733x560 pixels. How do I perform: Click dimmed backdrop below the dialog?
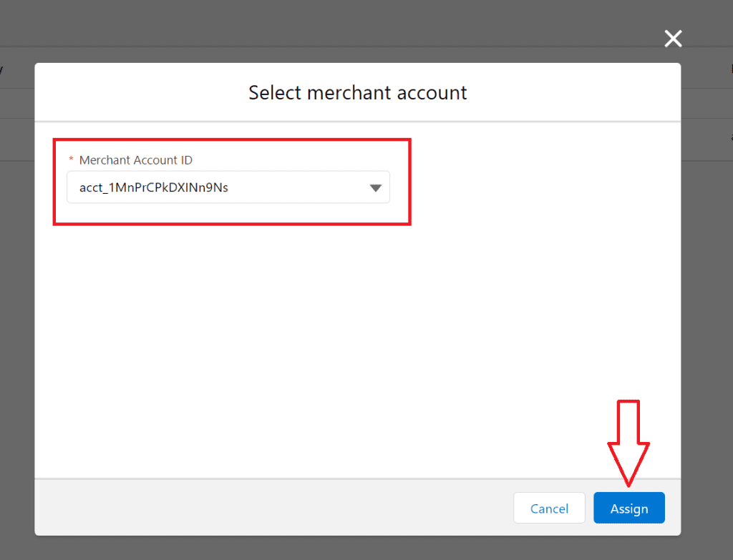358,549
